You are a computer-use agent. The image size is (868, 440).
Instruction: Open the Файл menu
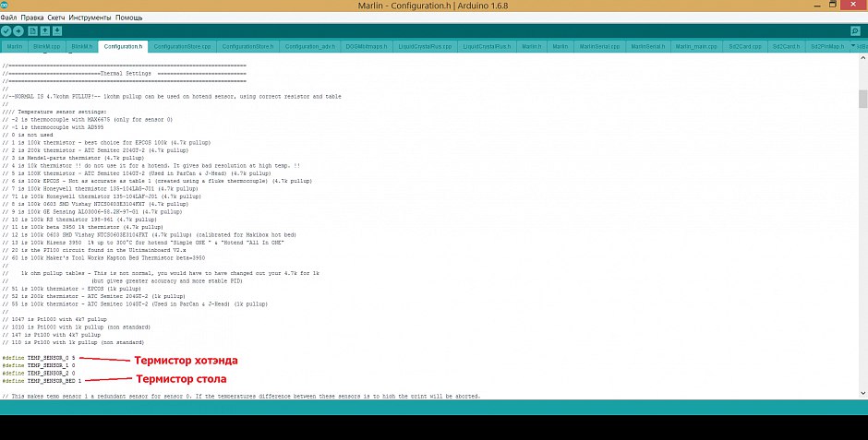point(9,18)
